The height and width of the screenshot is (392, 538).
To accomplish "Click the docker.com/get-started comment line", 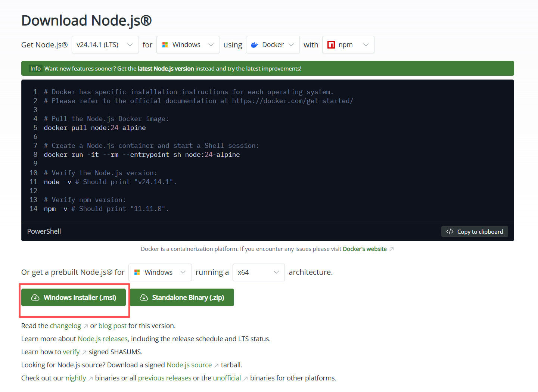I will pos(199,101).
